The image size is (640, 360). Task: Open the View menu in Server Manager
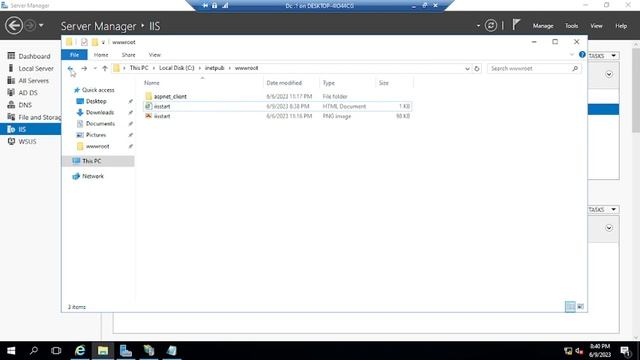596,26
